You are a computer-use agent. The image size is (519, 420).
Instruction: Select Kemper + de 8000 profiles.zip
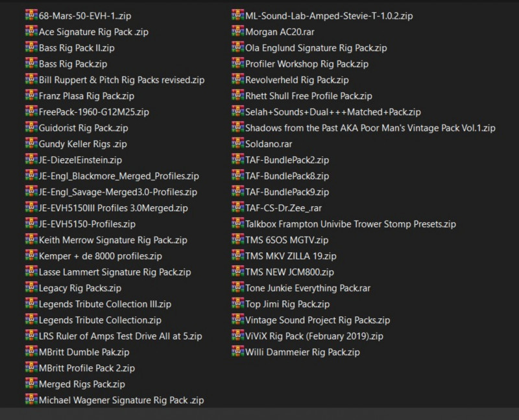click(x=100, y=256)
